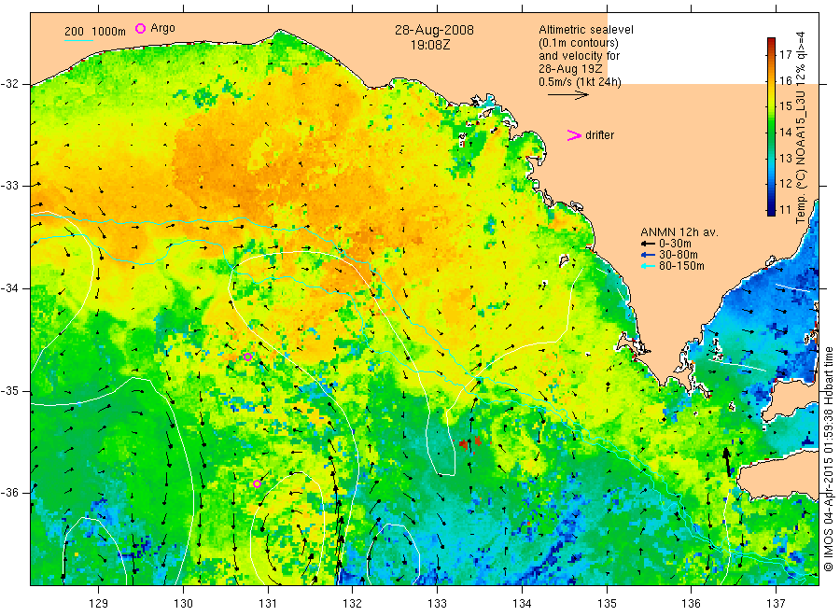Viewport: 840px width, 616px height.
Task: Click the magenta Argo circle in the legend
Action: click(140, 28)
